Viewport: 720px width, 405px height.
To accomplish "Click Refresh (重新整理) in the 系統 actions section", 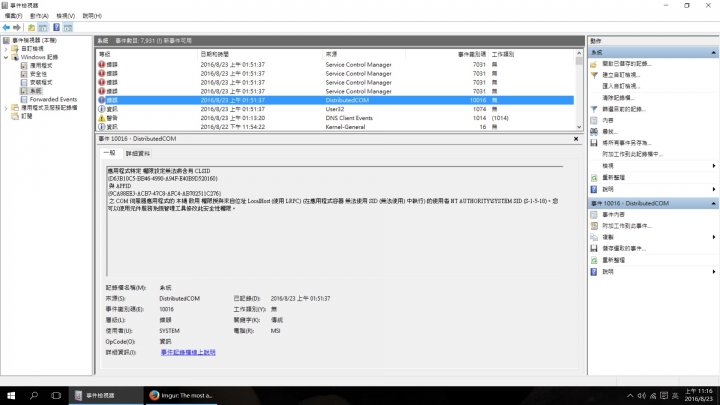I will point(613,178).
